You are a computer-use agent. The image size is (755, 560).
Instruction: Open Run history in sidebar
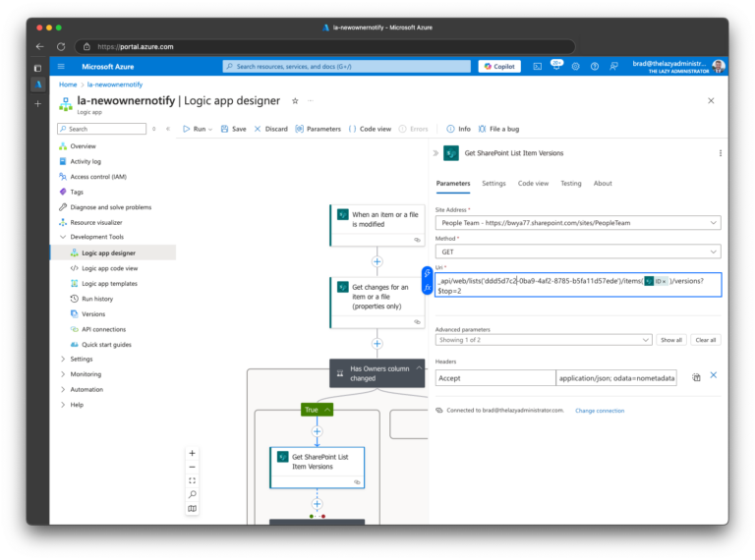96,299
